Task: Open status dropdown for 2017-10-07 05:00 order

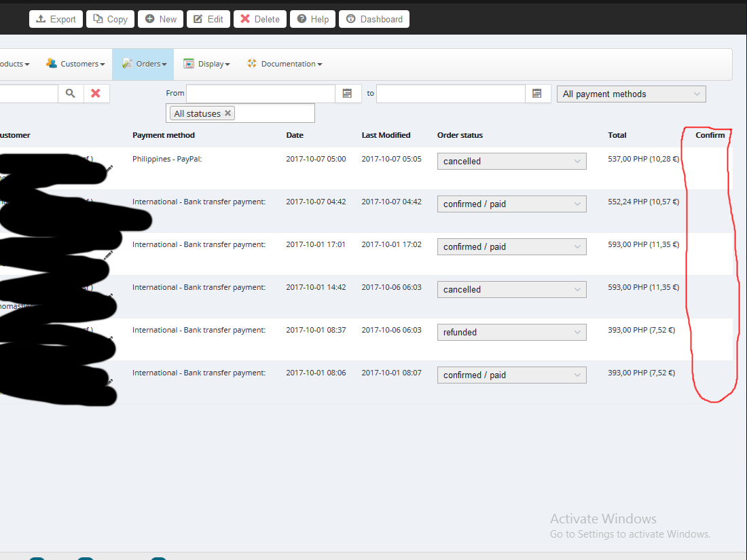Action: click(511, 161)
